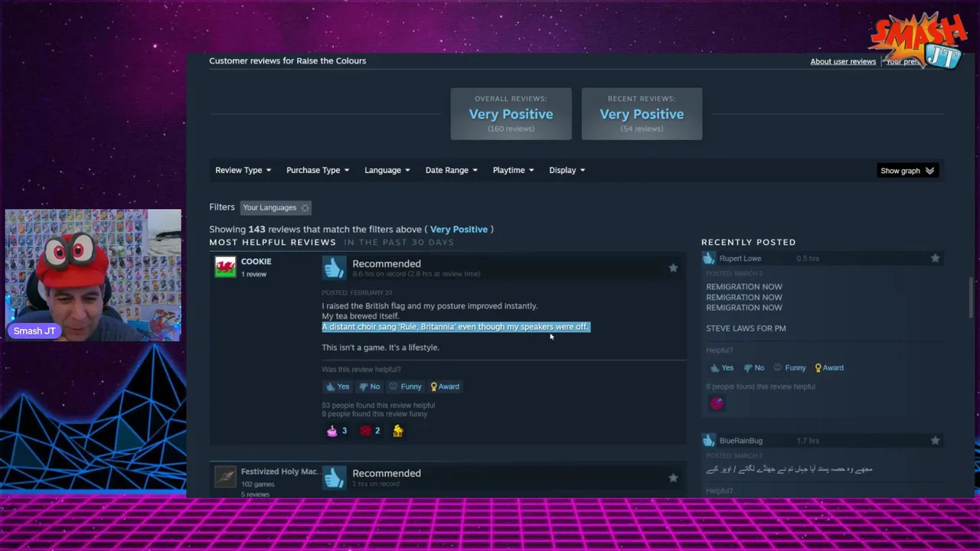This screenshot has width=980, height=551.
Task: Remove the Your Languages filter tag
Action: (305, 207)
